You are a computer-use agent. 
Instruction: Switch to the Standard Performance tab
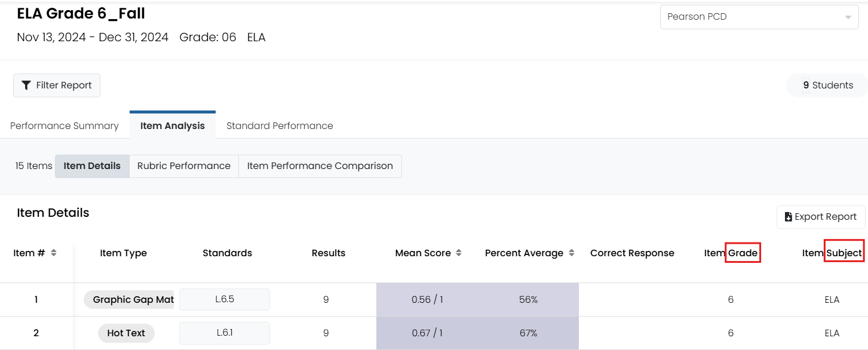[x=280, y=125]
